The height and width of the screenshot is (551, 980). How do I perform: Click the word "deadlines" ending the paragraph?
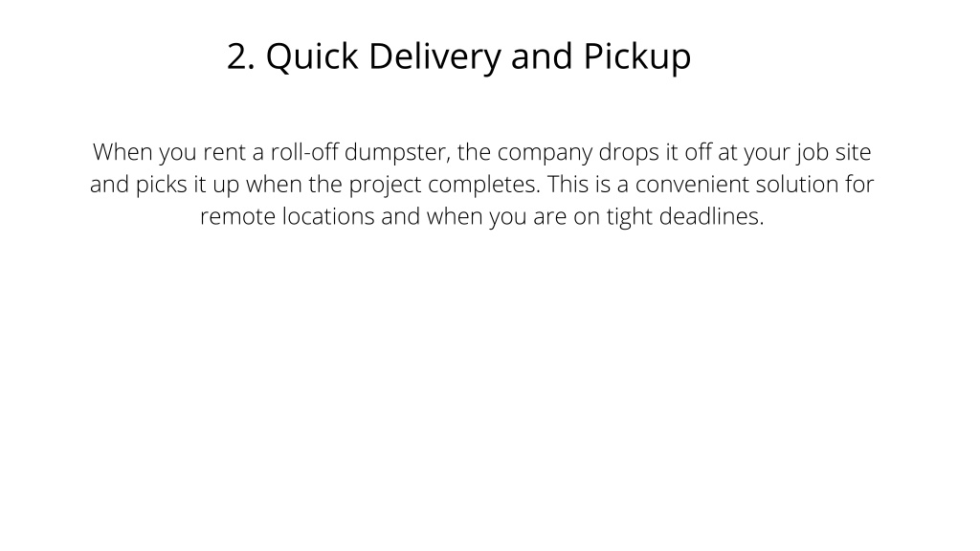click(709, 216)
